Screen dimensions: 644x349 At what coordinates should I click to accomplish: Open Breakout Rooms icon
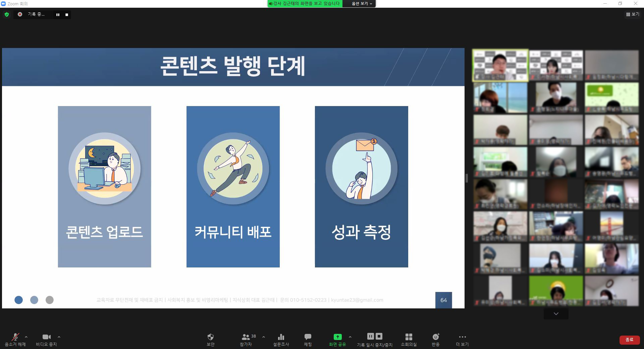[x=409, y=337]
